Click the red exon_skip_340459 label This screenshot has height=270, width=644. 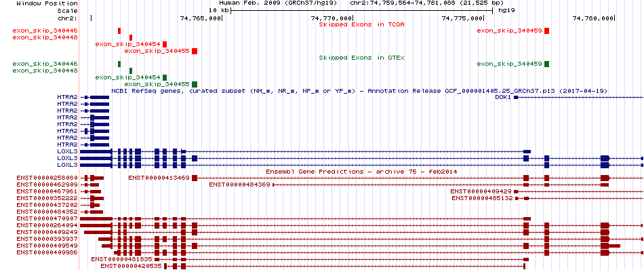coord(510,31)
